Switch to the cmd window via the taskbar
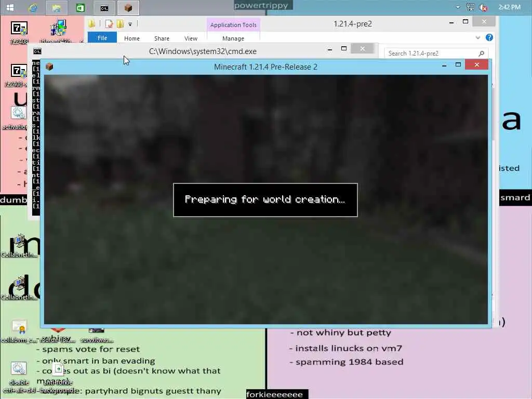Viewport: 532px width, 399px height. (x=104, y=7)
